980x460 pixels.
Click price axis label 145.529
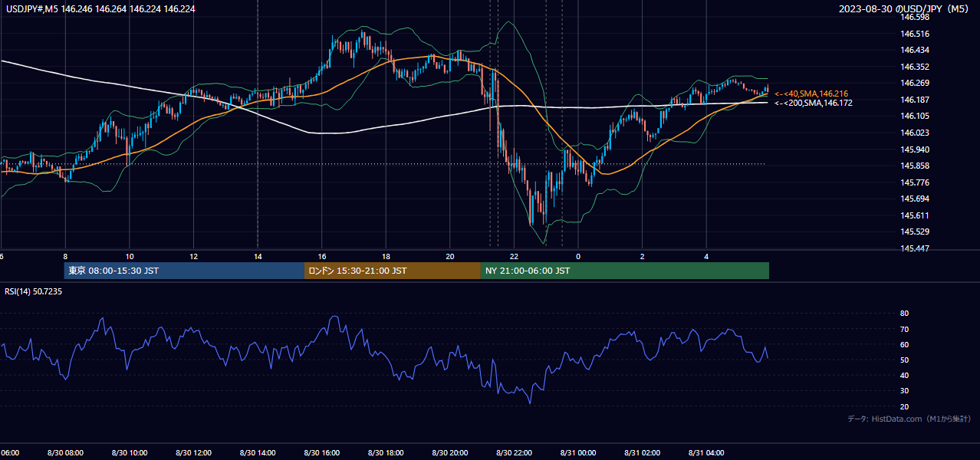click(x=915, y=232)
